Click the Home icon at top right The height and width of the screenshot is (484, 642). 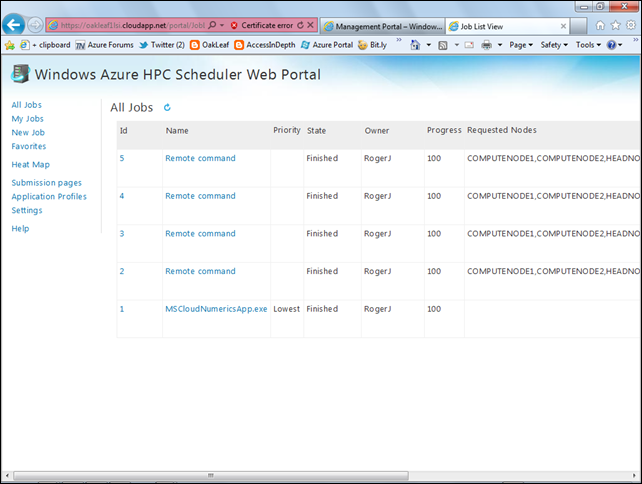(600, 26)
